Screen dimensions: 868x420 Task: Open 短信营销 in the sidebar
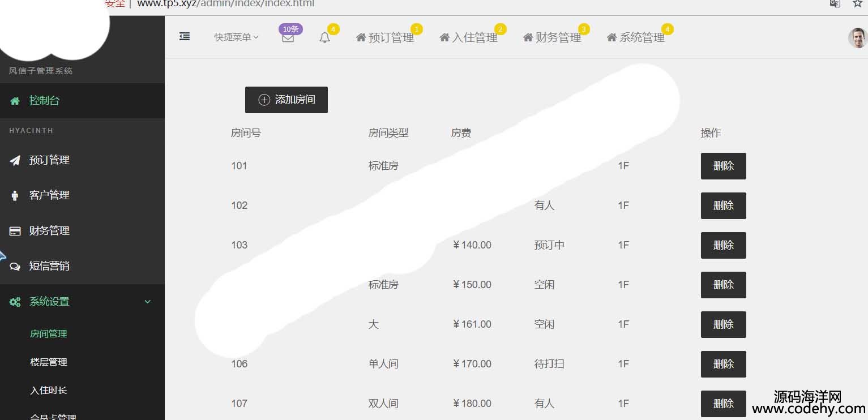pos(49,266)
